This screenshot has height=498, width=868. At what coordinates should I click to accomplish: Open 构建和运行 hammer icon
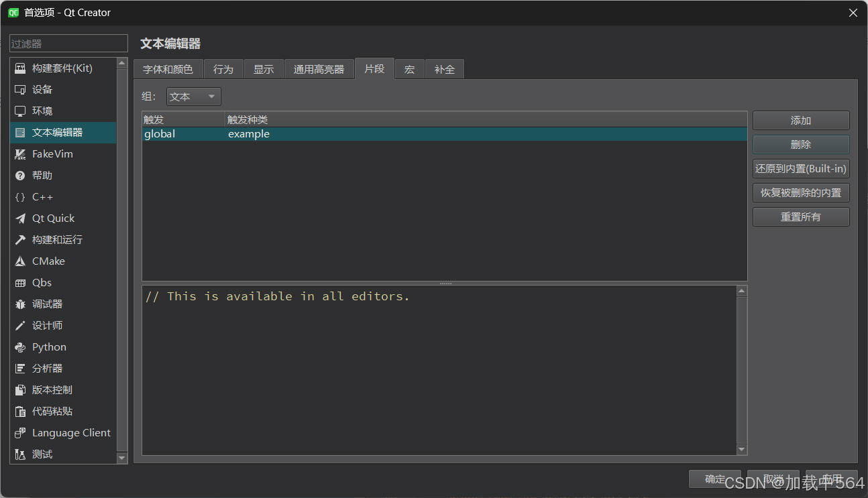[x=20, y=240]
